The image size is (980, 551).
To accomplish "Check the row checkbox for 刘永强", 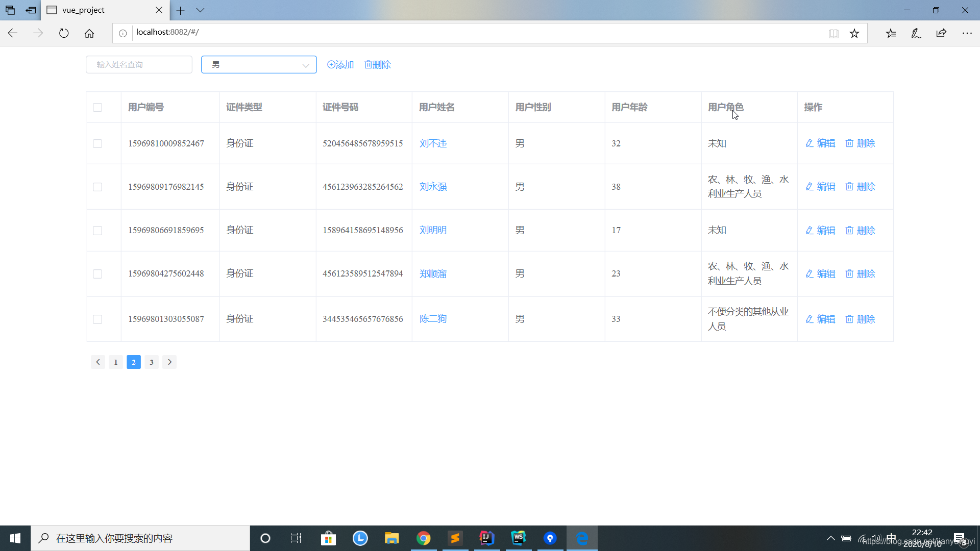I will pos(97,187).
